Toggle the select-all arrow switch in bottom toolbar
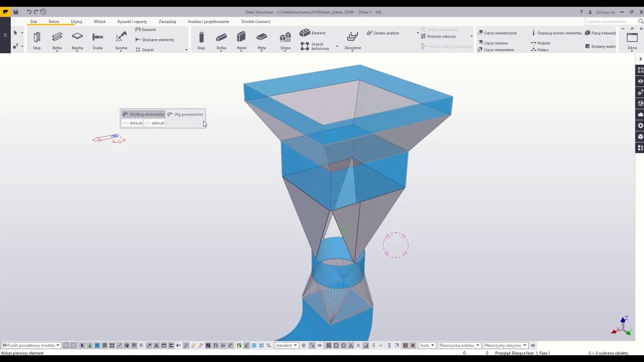 (82, 345)
